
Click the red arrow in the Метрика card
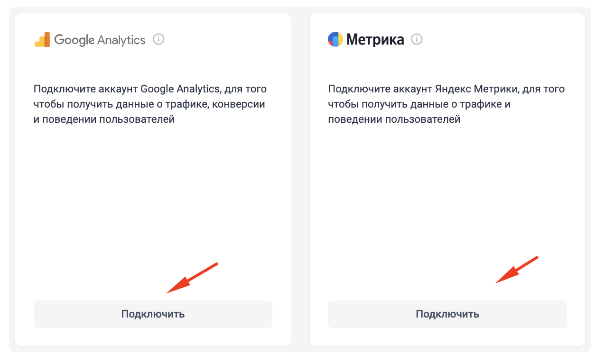coord(517,270)
